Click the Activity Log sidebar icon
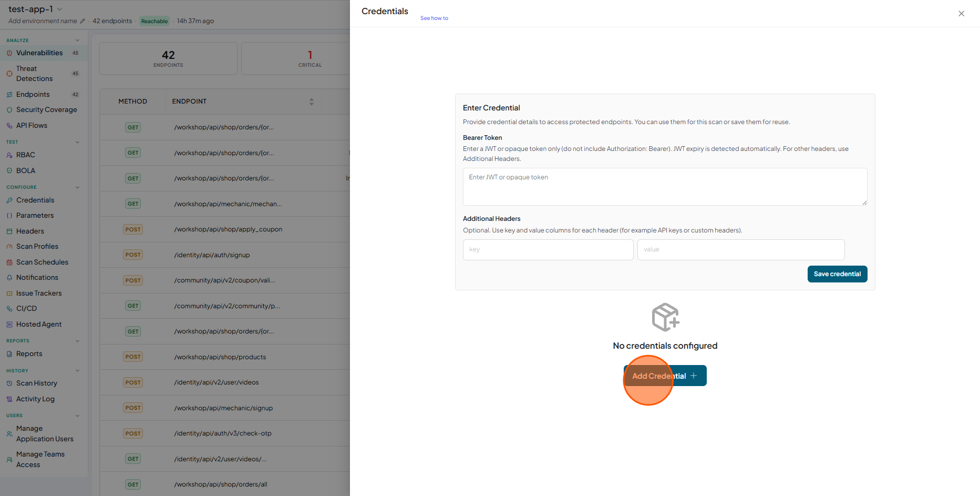The width and height of the screenshot is (980, 496). pyautogui.click(x=9, y=399)
